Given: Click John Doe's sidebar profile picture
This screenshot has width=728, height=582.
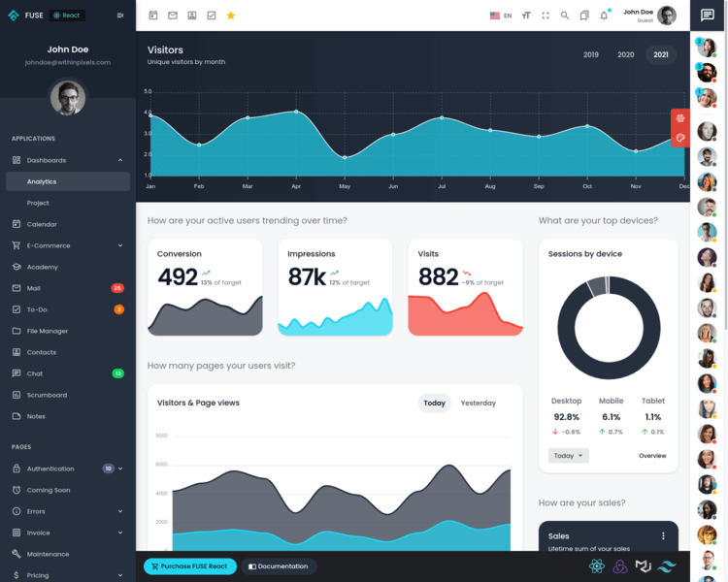Looking at the screenshot, I should [68, 98].
